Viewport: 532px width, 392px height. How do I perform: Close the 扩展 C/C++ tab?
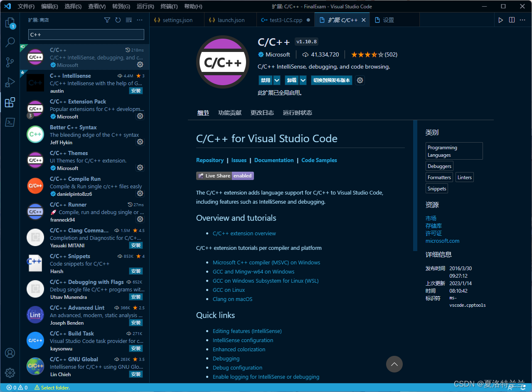coord(364,20)
